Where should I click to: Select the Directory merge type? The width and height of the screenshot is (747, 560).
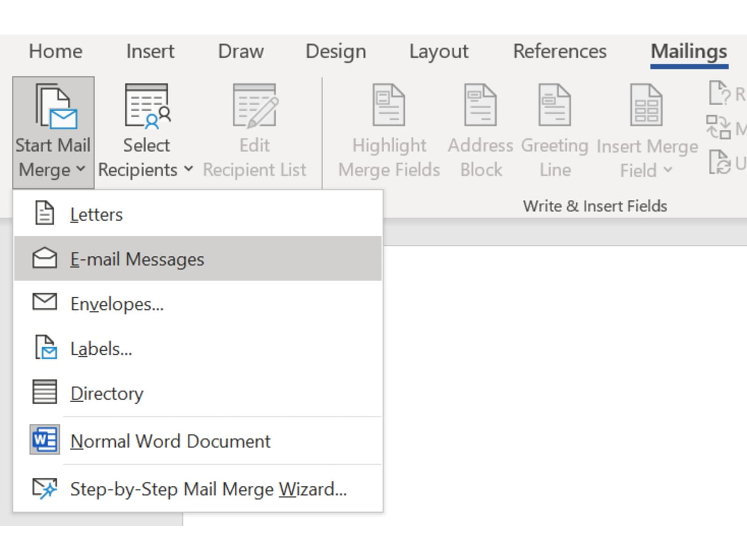click(x=106, y=393)
